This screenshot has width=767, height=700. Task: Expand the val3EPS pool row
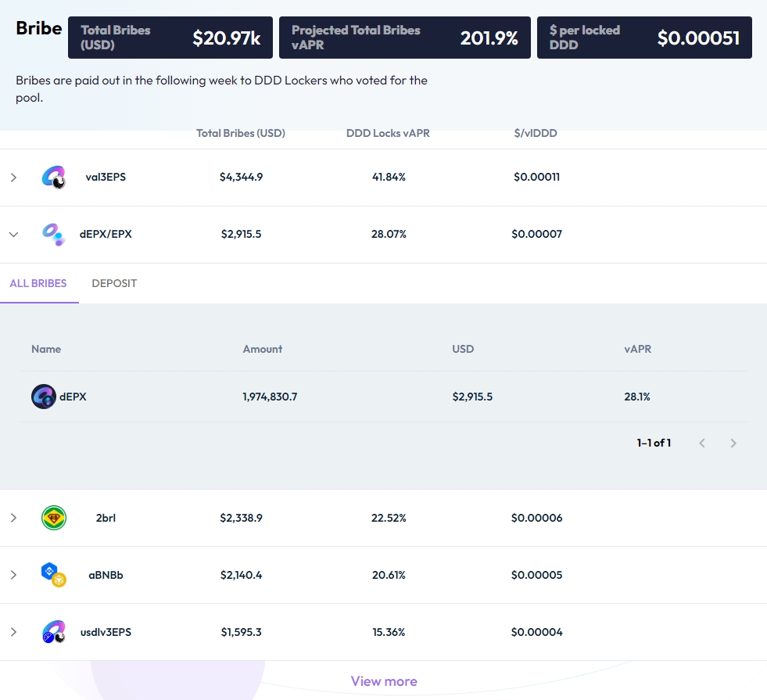13,178
